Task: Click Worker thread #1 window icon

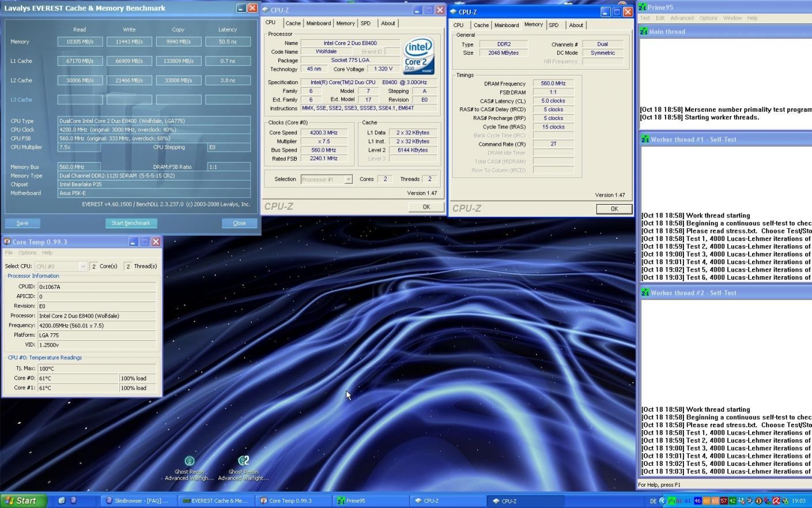Action: coord(645,139)
